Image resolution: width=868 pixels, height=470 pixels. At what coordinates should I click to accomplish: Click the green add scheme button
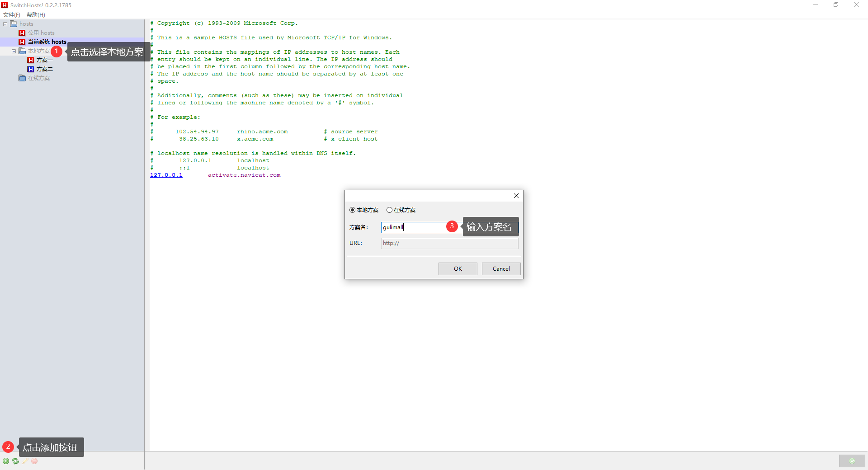pyautogui.click(x=6, y=461)
